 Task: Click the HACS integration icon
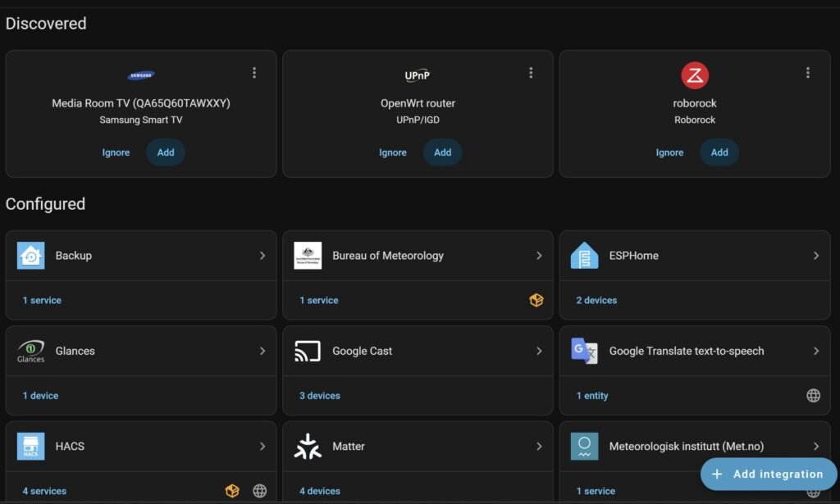click(x=30, y=446)
